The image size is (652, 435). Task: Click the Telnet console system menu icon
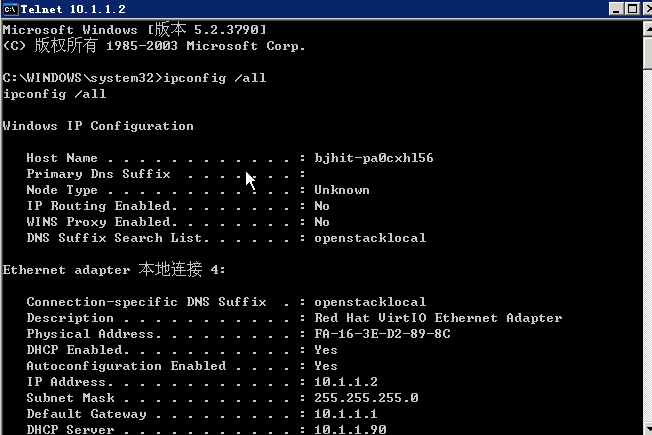tap(10, 10)
